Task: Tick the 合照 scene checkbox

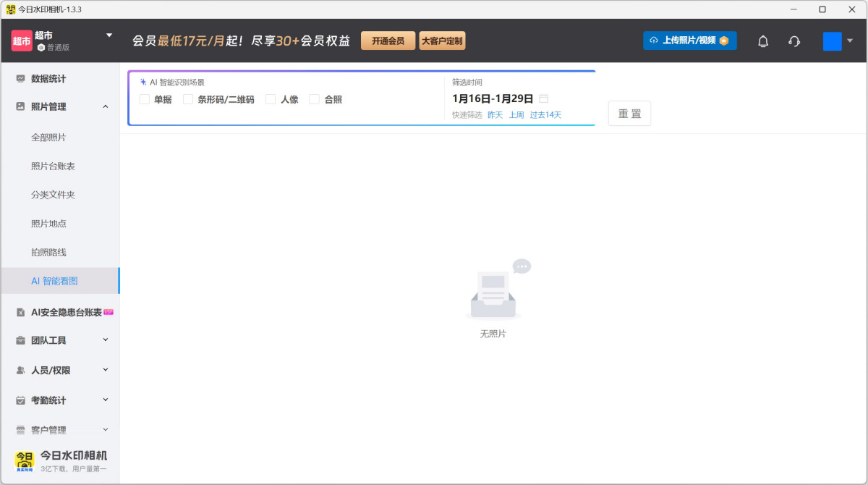Action: (315, 99)
